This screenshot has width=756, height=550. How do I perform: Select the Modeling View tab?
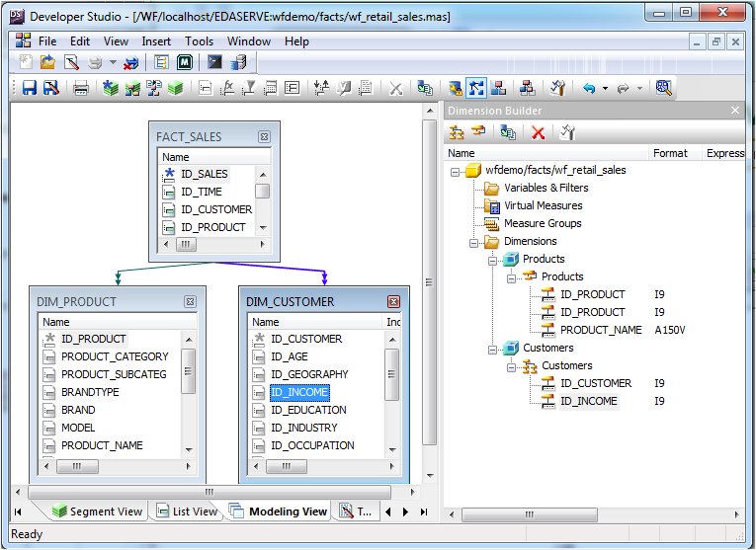280,511
